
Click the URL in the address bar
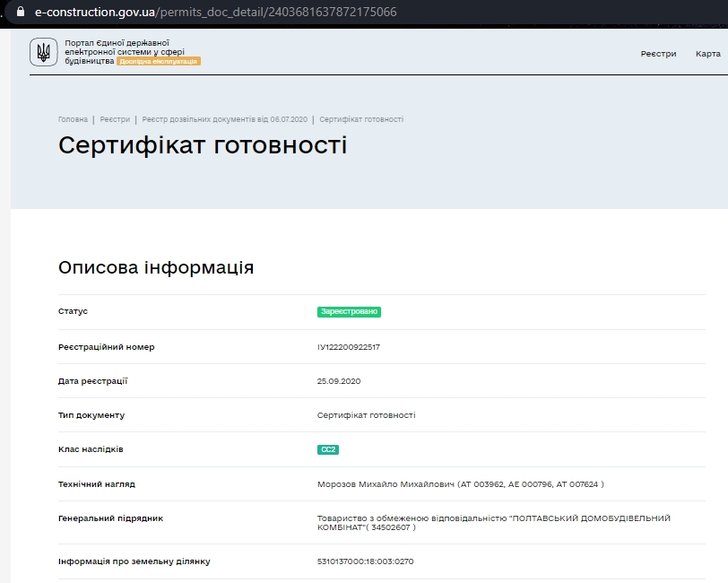(x=216, y=12)
